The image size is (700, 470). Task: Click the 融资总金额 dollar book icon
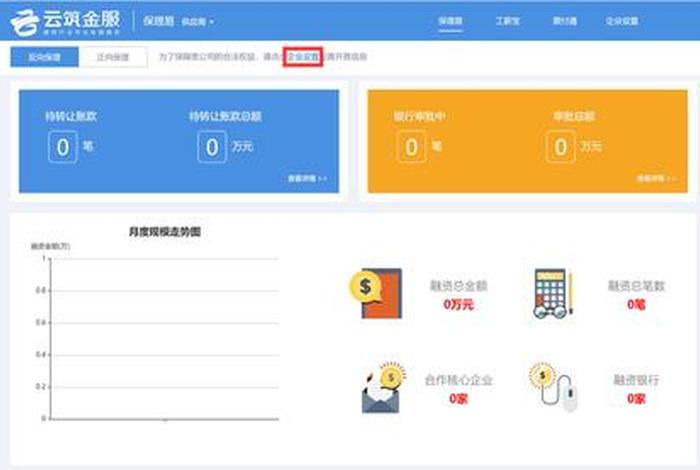(x=376, y=293)
